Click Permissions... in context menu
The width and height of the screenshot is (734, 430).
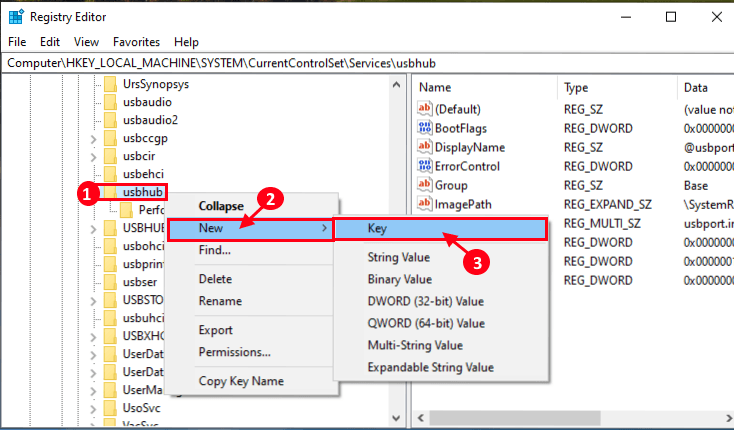[235, 352]
